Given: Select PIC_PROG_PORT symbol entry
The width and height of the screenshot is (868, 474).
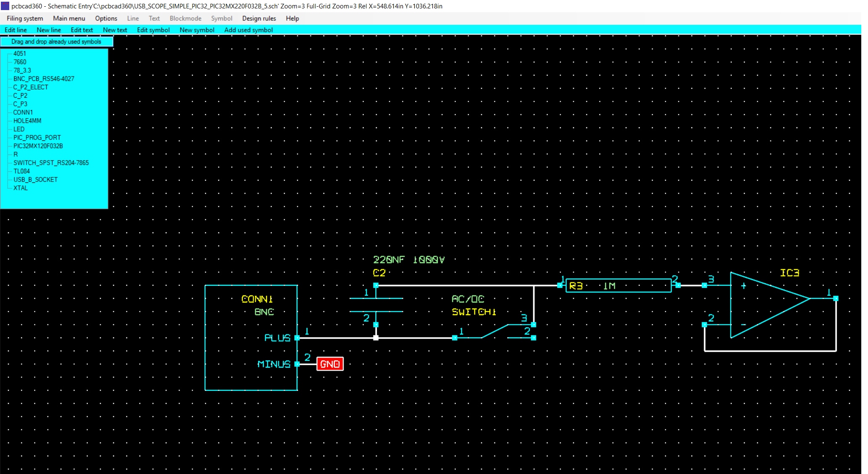Looking at the screenshot, I should click(x=37, y=137).
